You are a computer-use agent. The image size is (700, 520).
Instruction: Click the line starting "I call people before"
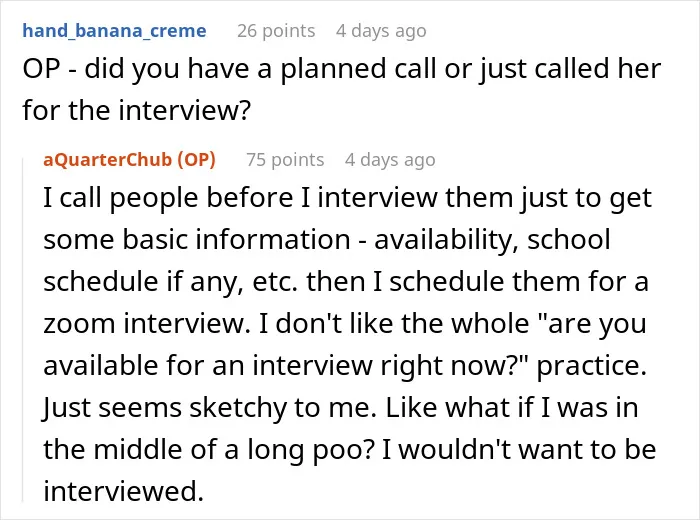click(x=347, y=198)
